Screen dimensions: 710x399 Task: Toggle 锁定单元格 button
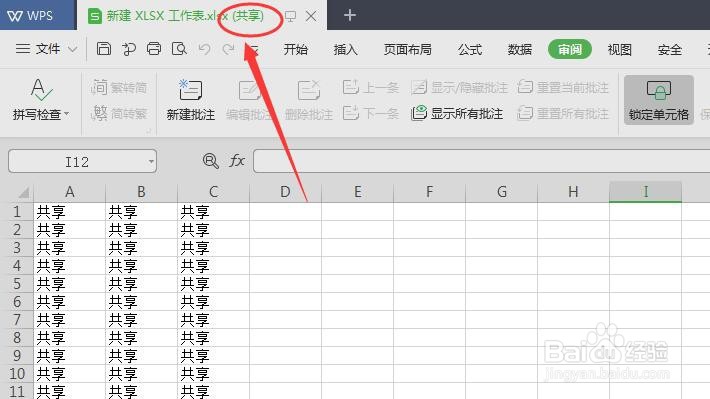pos(658,100)
